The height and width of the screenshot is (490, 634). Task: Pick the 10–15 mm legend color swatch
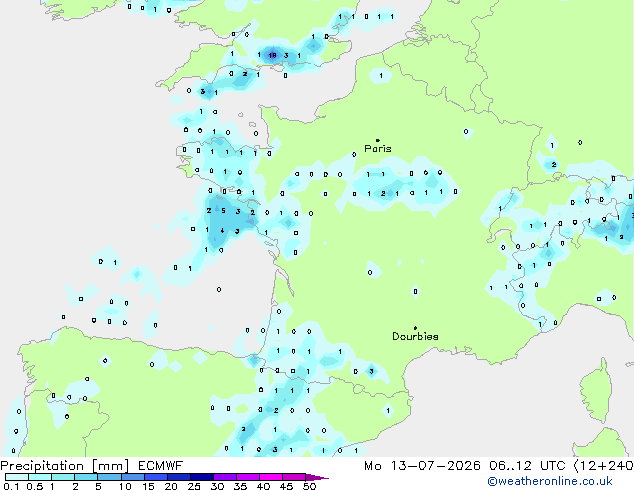coord(132,477)
